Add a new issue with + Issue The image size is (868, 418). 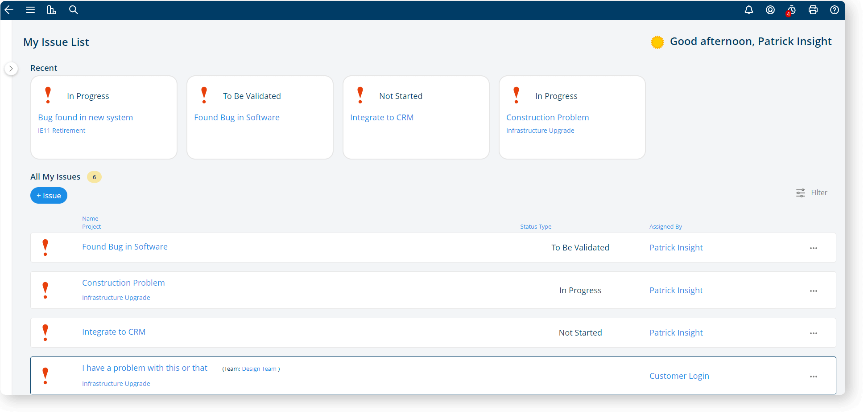[x=49, y=196]
